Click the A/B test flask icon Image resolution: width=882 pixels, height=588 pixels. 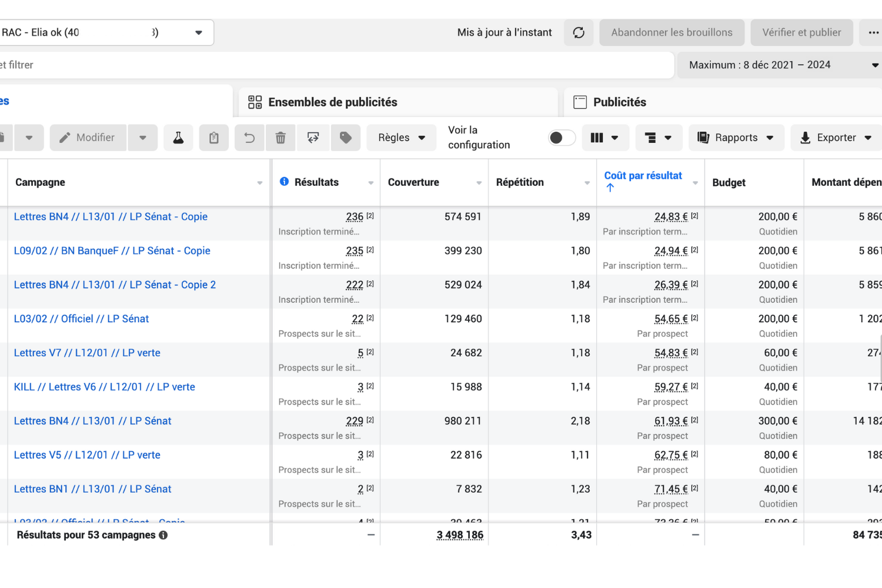tap(178, 138)
